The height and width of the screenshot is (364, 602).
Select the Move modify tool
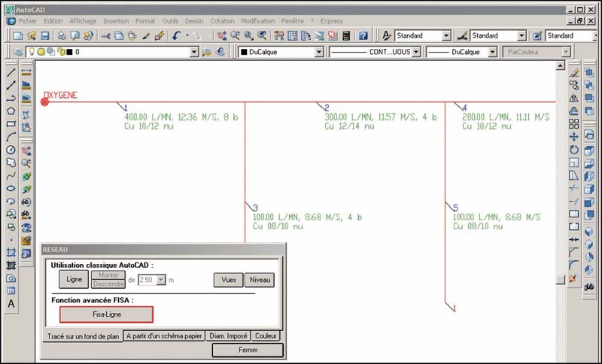[573, 137]
